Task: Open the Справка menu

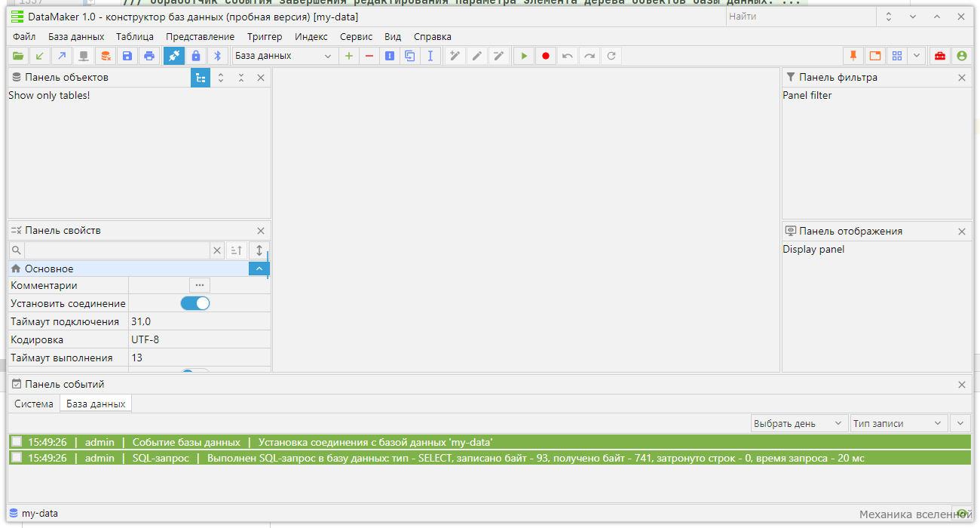Action: coord(433,36)
